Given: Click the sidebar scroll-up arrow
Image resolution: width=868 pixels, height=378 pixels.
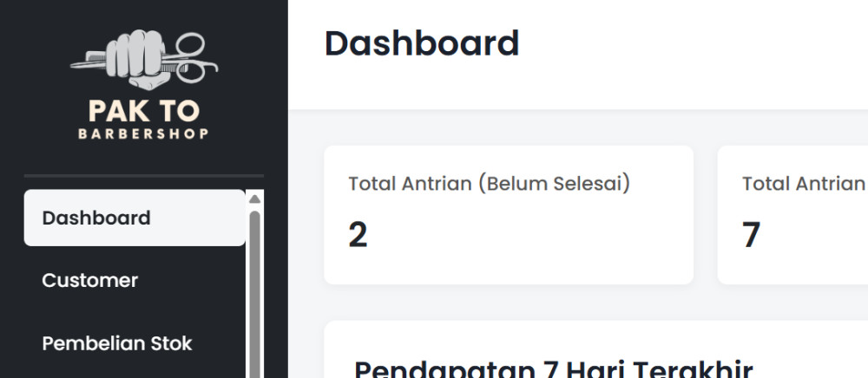Looking at the screenshot, I should (254, 199).
